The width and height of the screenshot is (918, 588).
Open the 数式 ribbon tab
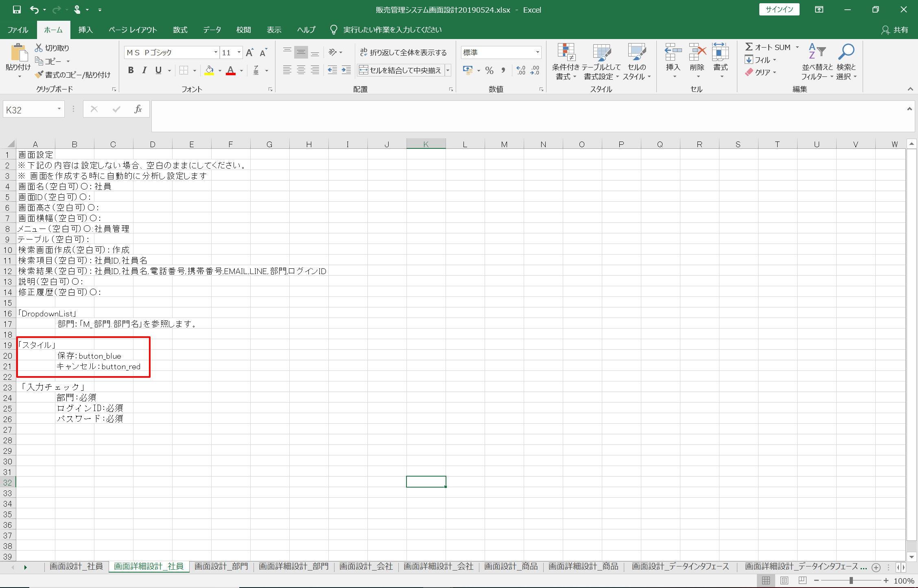click(x=180, y=30)
